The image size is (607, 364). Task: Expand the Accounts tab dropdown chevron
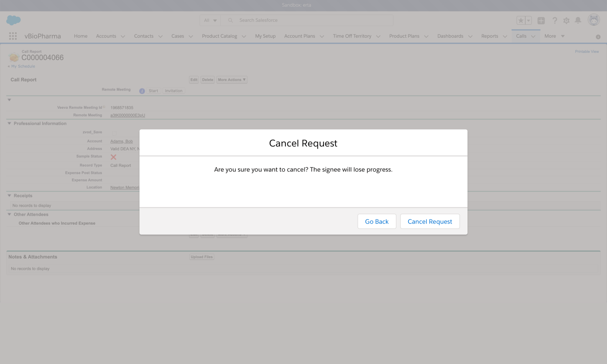point(123,36)
